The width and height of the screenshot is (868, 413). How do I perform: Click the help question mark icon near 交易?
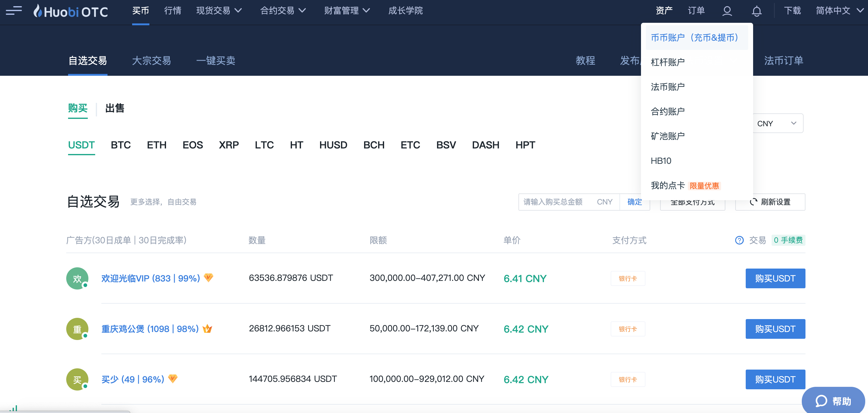[739, 240]
